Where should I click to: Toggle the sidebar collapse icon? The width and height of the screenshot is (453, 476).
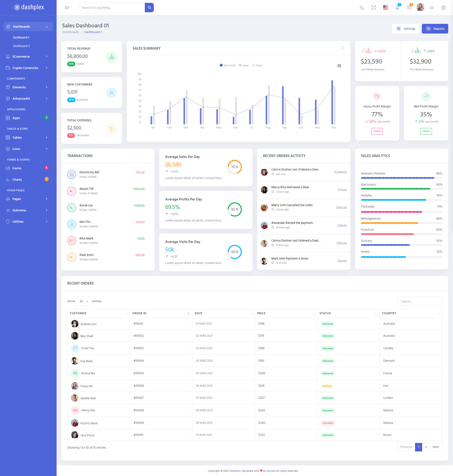tap(67, 8)
